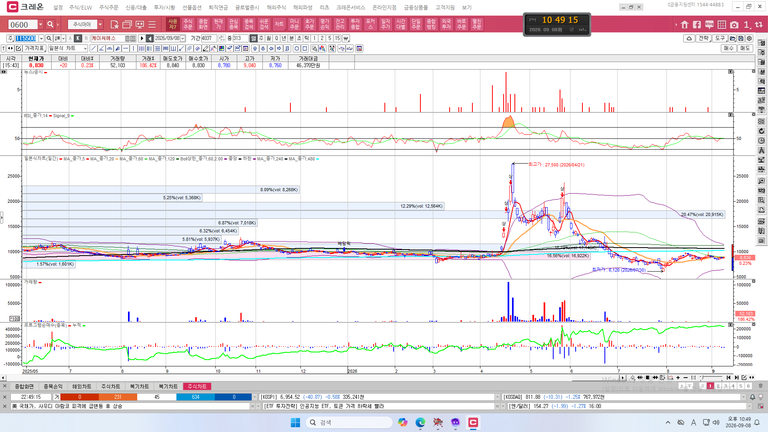Click the period input field showing 4037
768x432 pixels.
(x=208, y=38)
